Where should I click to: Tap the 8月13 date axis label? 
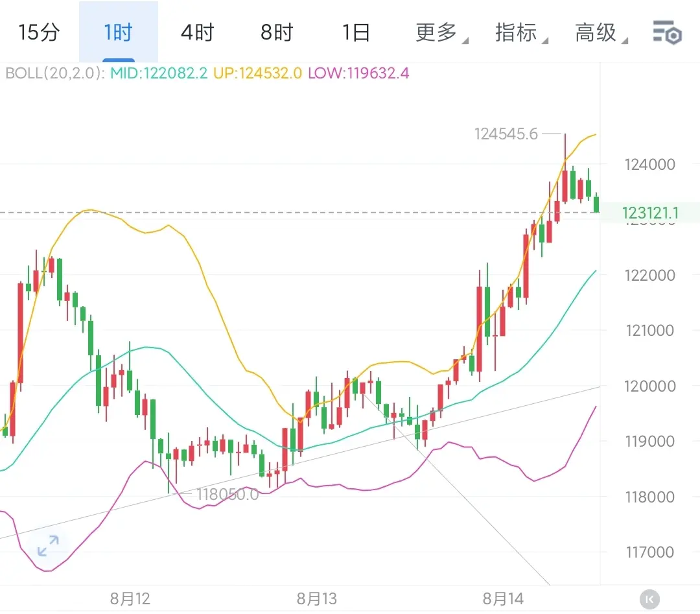(316, 599)
